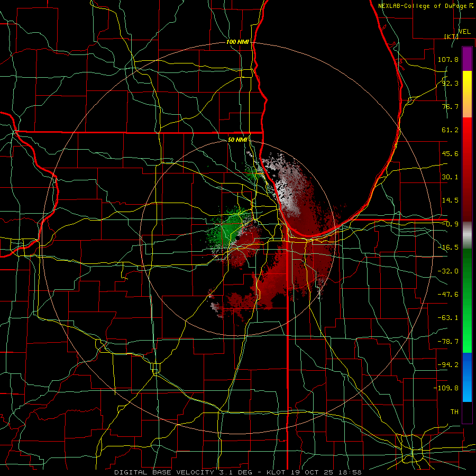Pick the -78.7 velocity scale value

(448, 342)
